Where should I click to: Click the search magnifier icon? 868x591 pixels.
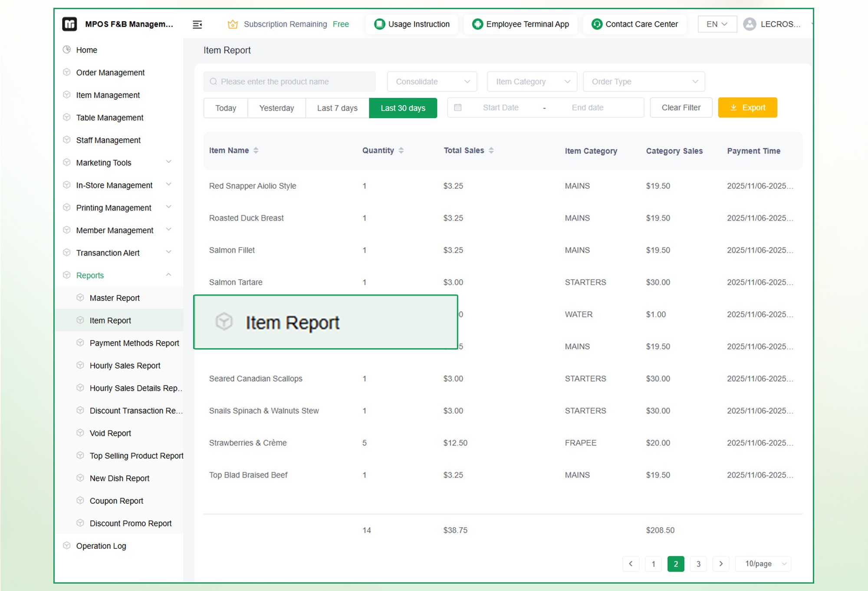pyautogui.click(x=213, y=82)
